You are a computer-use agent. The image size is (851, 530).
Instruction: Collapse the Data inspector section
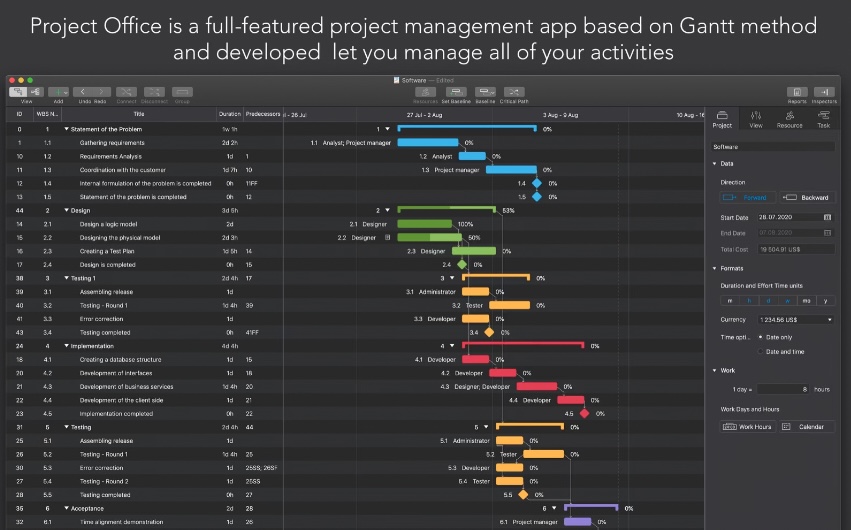coord(714,163)
